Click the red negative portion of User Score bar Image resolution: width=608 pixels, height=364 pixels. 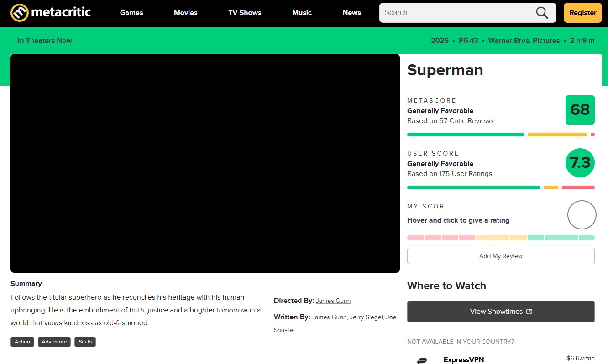578,187
